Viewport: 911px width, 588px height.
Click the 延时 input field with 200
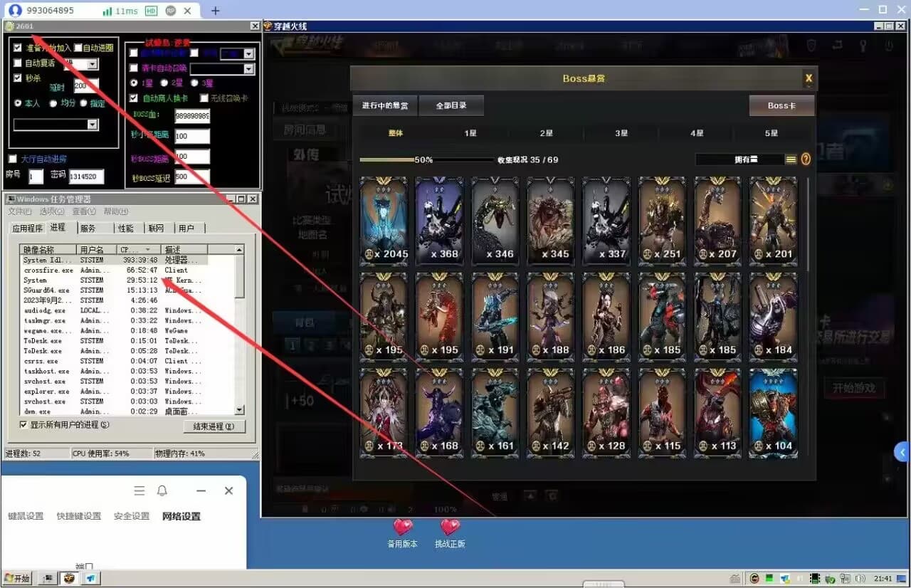(86, 86)
